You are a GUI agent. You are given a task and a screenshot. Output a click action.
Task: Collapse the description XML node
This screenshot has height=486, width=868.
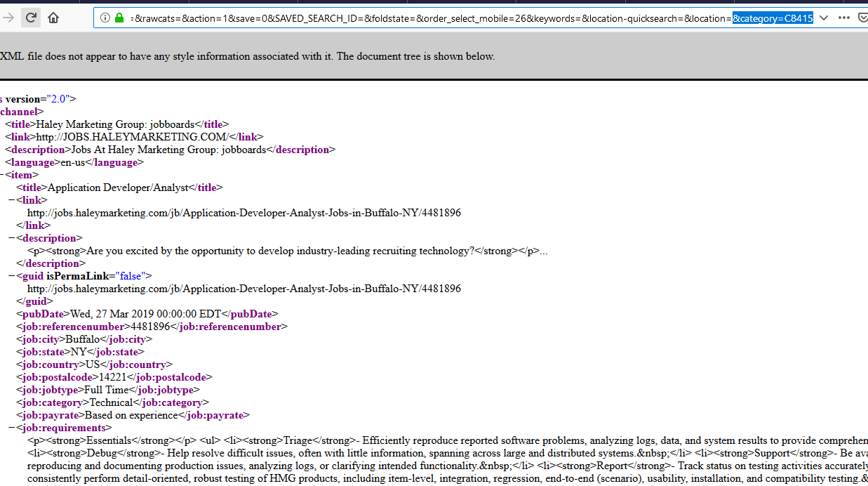click(12, 238)
